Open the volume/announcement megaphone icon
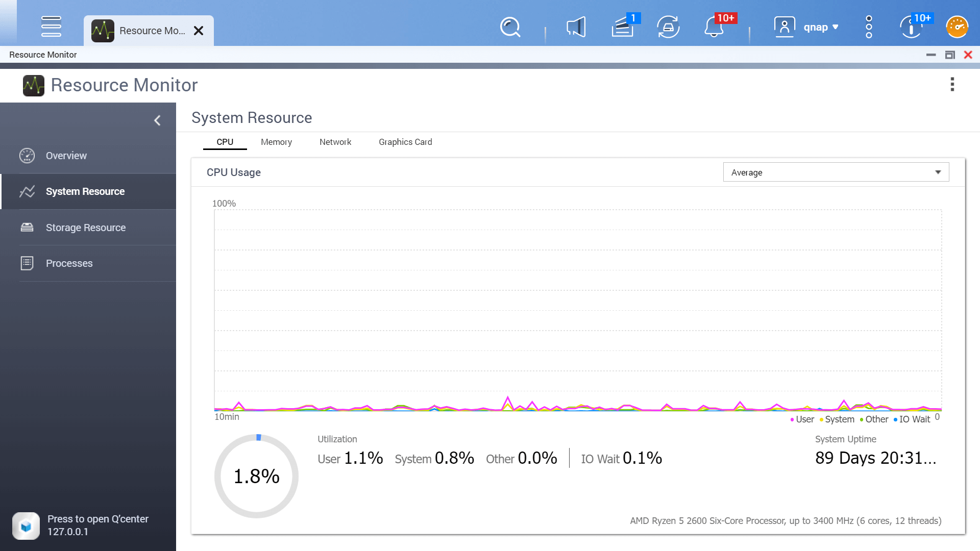The image size is (980, 551). click(576, 27)
